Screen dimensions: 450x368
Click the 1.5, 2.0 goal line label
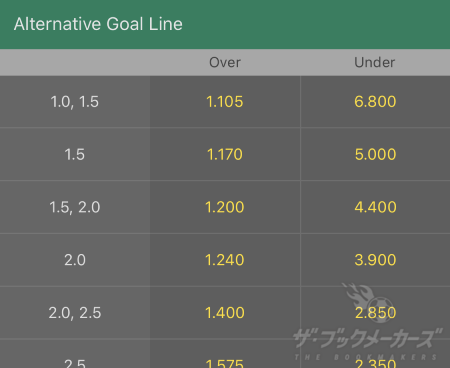(75, 207)
